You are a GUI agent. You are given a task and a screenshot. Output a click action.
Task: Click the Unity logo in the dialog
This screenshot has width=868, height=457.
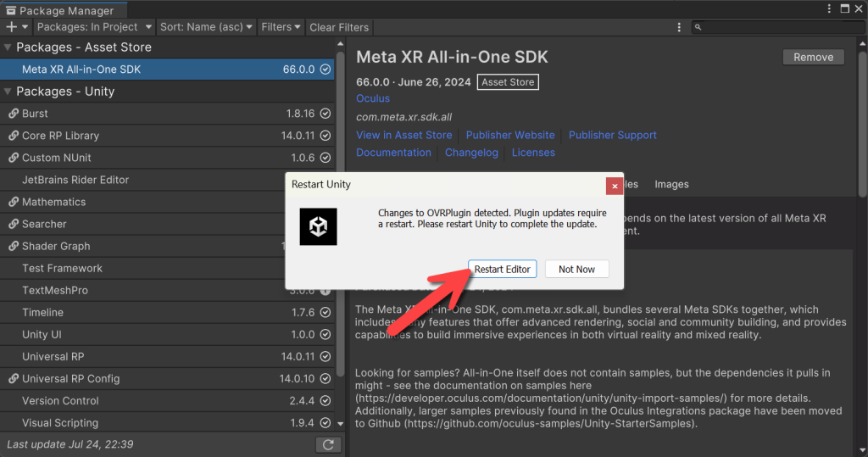point(319,226)
